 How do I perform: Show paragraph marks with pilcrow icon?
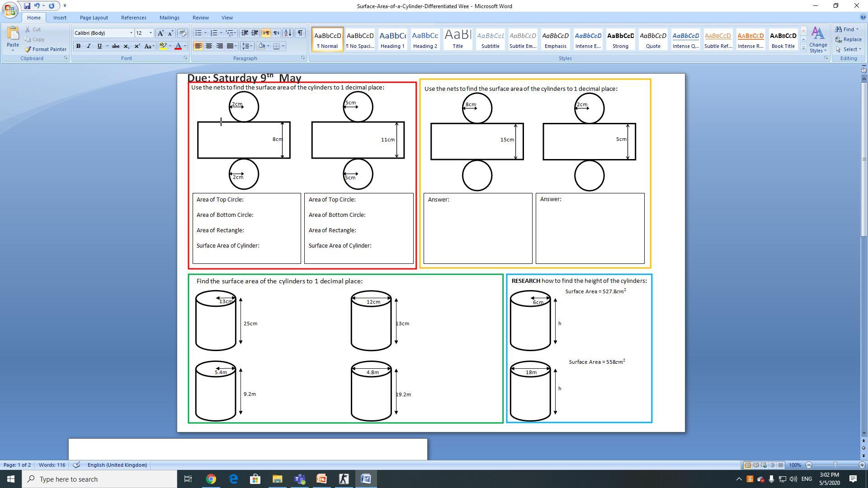click(300, 33)
